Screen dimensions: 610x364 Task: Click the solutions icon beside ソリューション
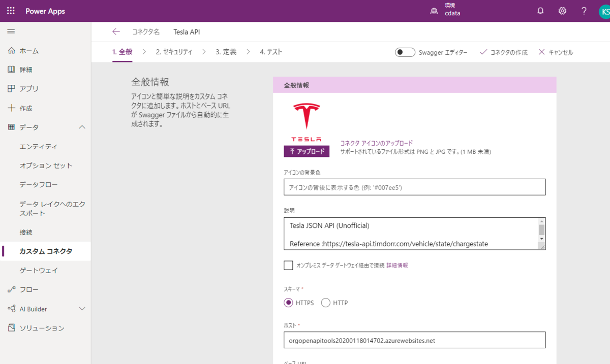click(x=12, y=328)
